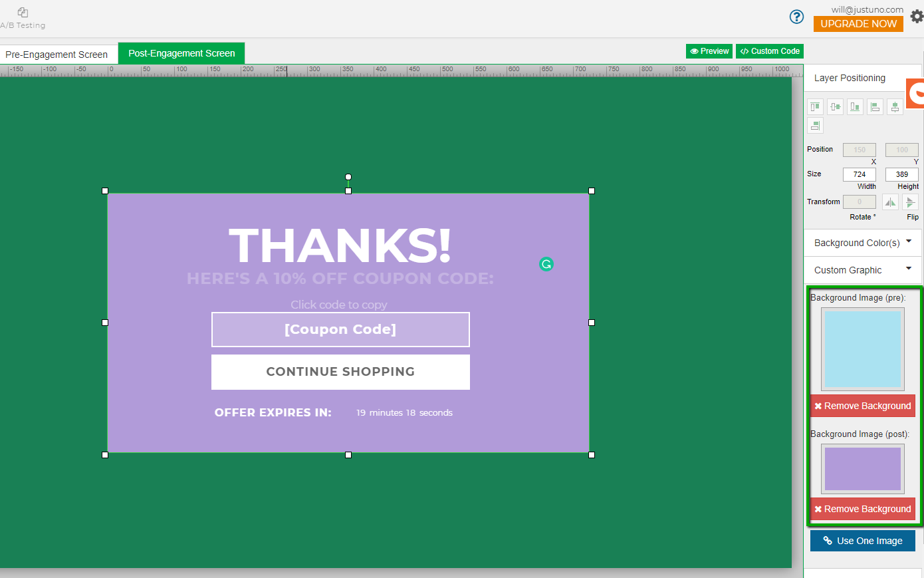The height and width of the screenshot is (578, 924).
Task: Click the Width size input field
Action: tap(859, 174)
